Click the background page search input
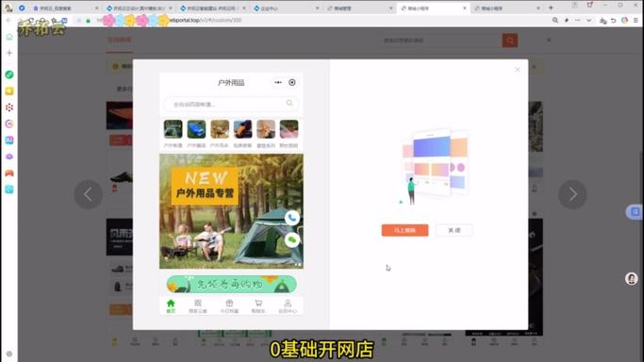The width and height of the screenshot is (644, 362). pos(440,41)
